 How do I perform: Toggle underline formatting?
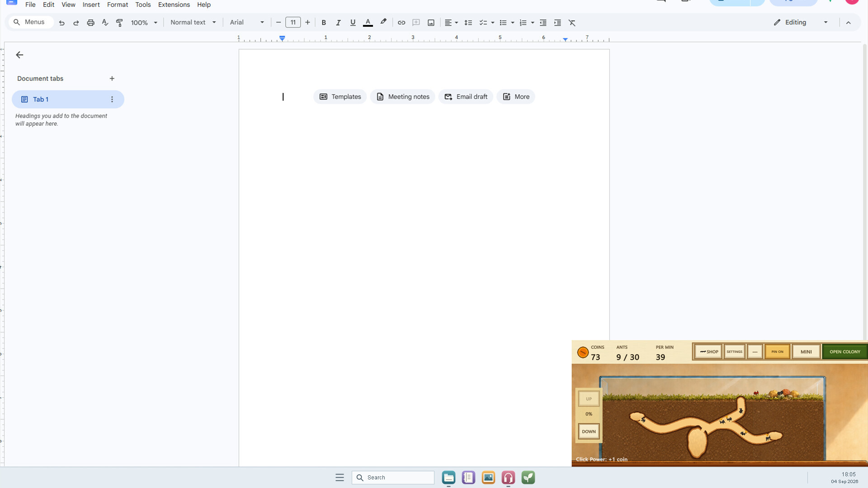353,23
